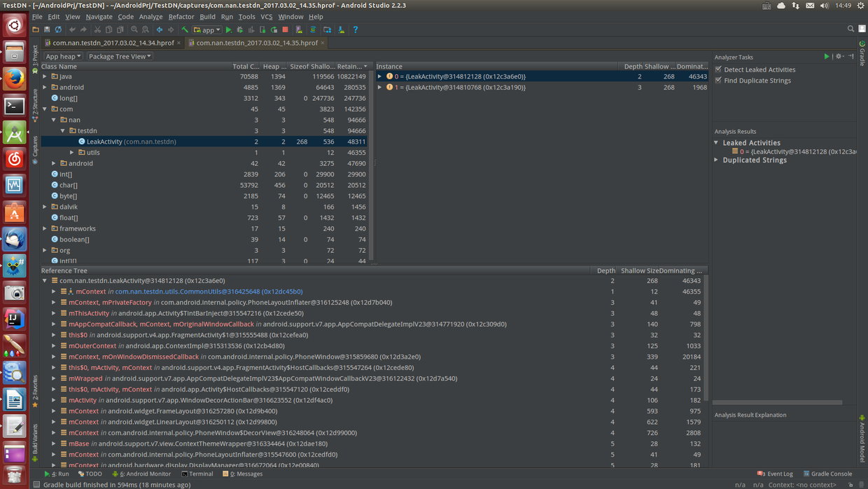The height and width of the screenshot is (489, 868).
Task: Open the Analyze menu
Action: 150,17
